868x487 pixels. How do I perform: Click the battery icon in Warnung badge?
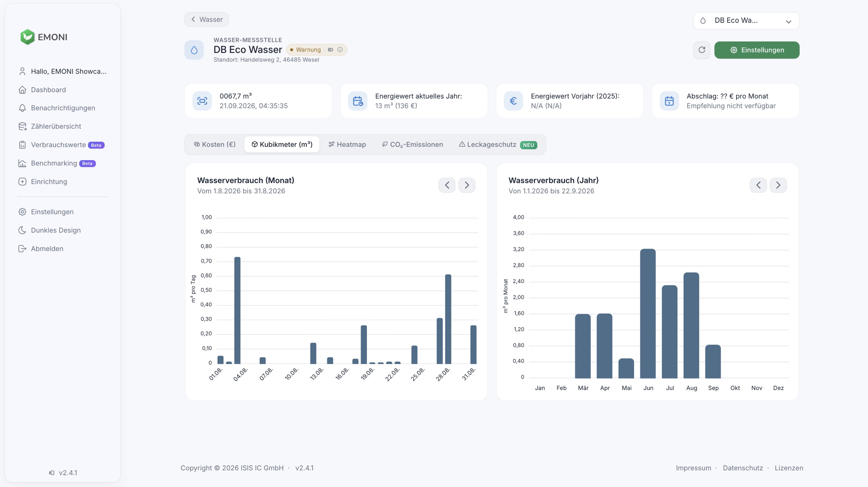[x=331, y=50]
